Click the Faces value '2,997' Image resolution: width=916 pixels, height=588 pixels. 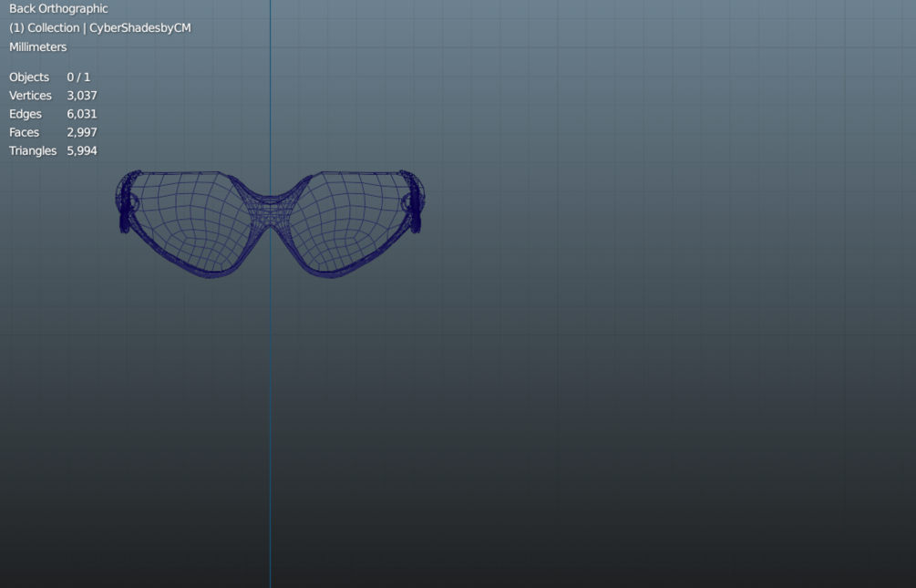82,132
